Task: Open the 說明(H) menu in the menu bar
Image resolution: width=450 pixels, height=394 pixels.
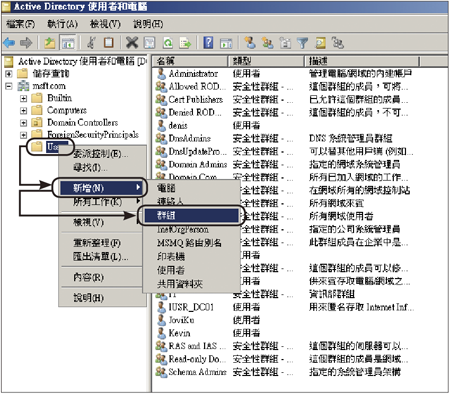Action: pyautogui.click(x=148, y=24)
